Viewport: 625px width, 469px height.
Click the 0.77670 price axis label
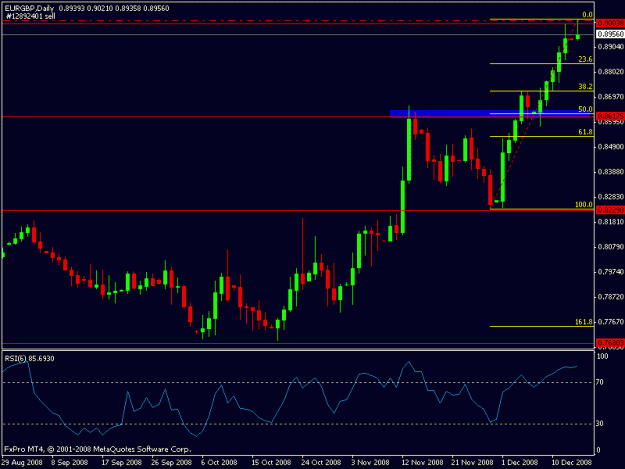coord(610,321)
